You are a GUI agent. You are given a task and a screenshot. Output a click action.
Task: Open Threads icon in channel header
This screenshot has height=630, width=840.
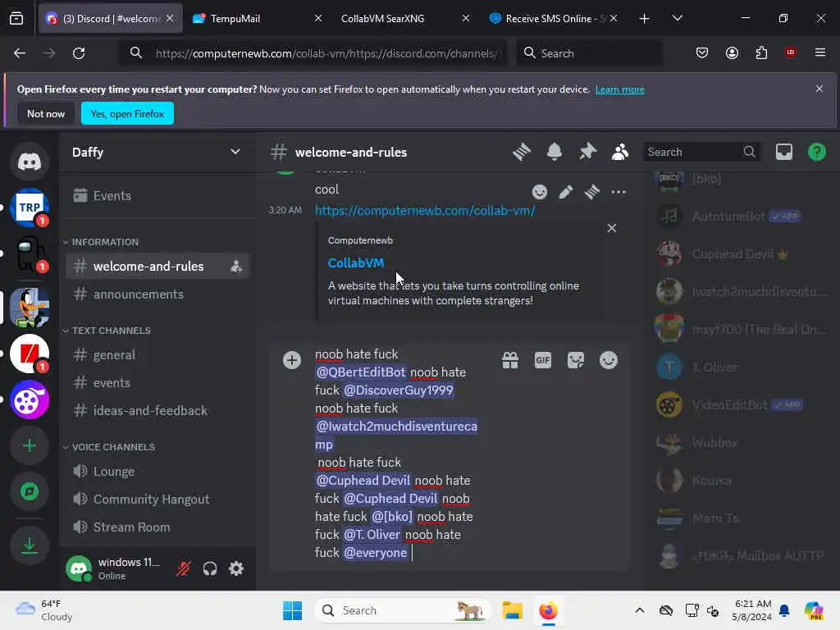click(521, 152)
